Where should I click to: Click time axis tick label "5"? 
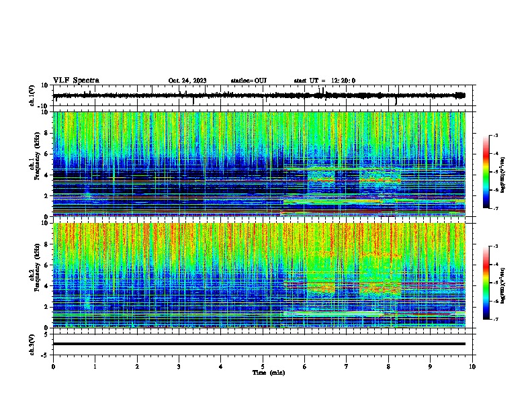pos(263,367)
